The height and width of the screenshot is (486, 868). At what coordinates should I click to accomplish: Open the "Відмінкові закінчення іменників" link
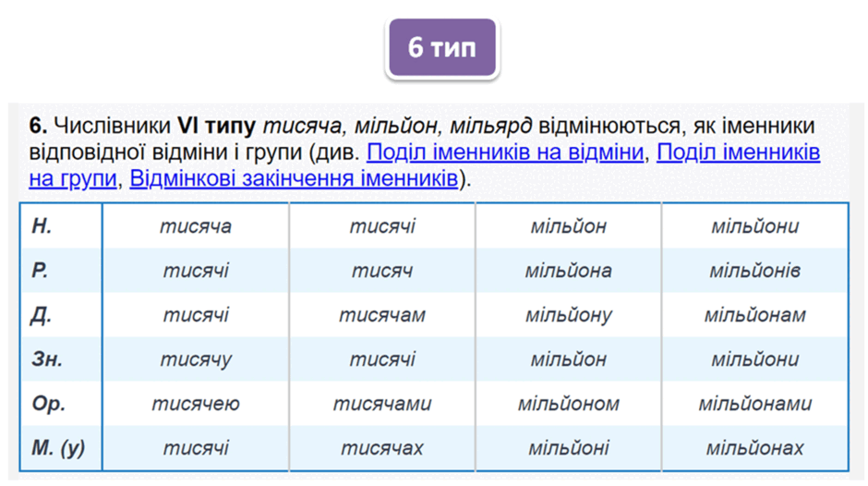tap(294, 178)
